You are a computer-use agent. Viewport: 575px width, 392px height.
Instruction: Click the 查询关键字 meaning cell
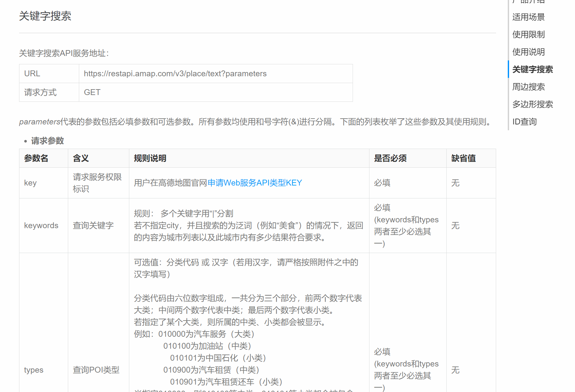tap(99, 226)
